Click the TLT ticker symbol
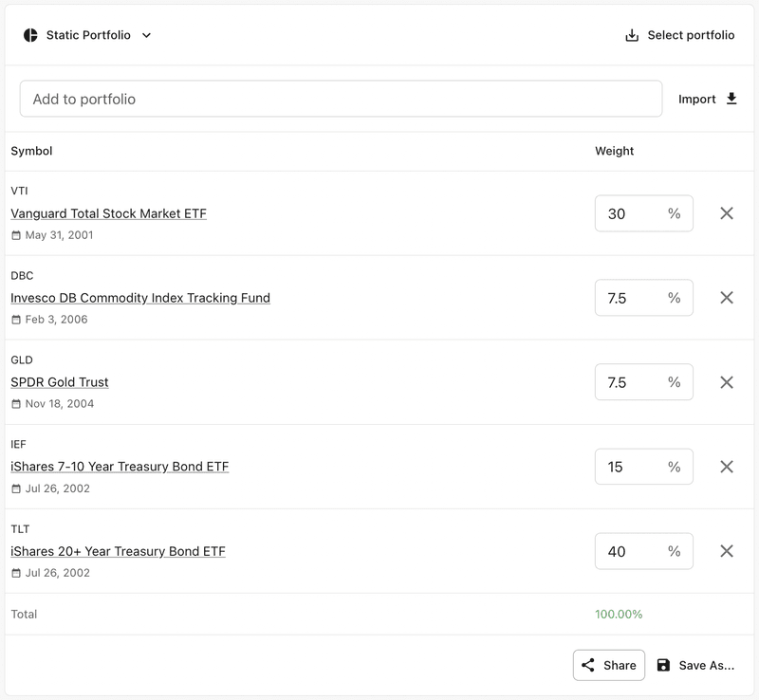This screenshot has height=700, width=759. coord(20,528)
